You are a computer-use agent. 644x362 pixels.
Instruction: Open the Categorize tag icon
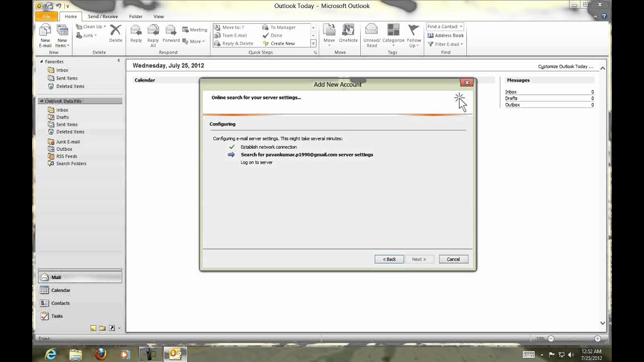[x=393, y=36]
